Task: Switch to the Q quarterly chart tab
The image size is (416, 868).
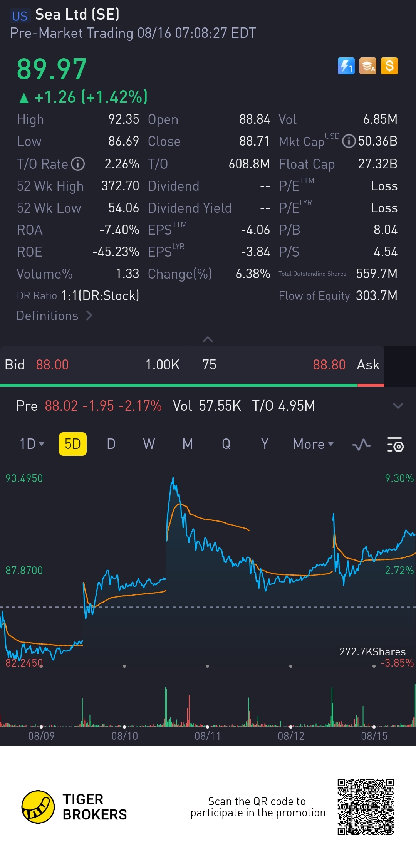Action: pos(226,444)
